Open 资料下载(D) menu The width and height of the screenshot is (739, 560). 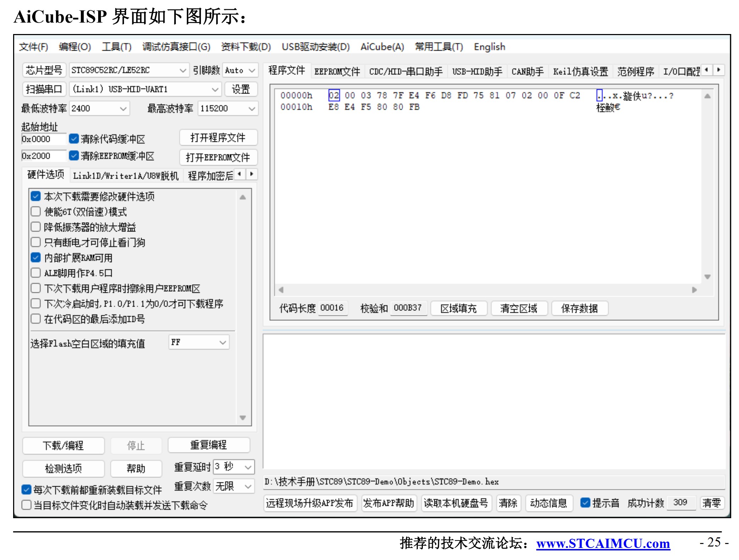pyautogui.click(x=246, y=47)
